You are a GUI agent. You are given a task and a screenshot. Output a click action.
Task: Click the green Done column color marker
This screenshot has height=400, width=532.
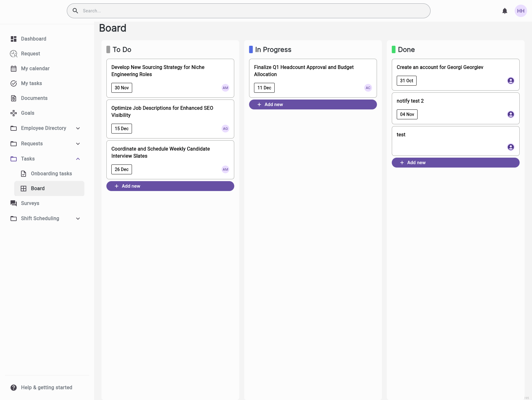pos(393,49)
